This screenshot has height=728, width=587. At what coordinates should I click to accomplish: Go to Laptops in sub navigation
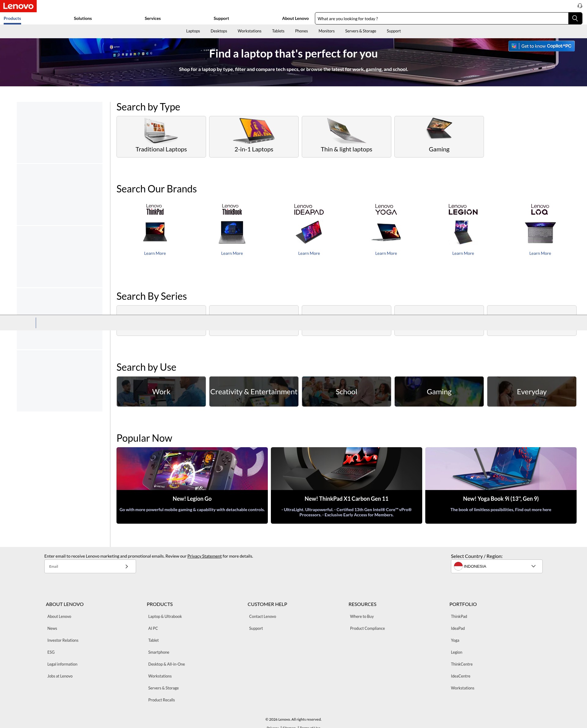point(193,31)
